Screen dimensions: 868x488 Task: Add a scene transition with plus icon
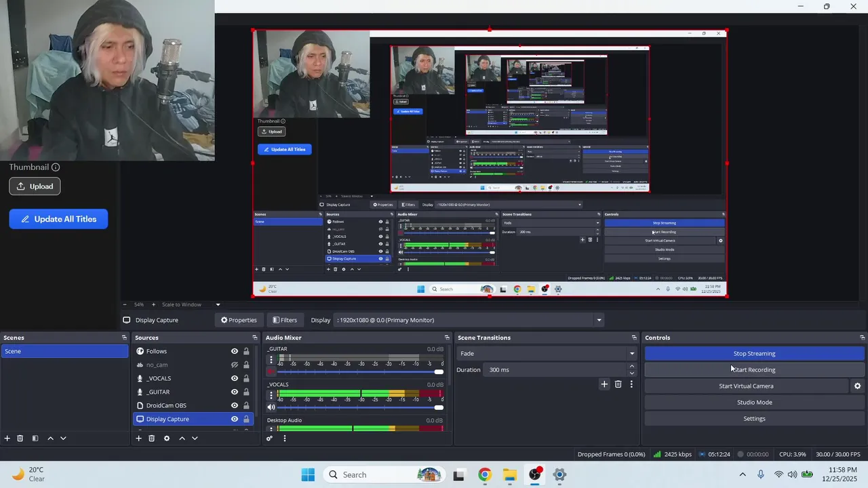pos(604,384)
